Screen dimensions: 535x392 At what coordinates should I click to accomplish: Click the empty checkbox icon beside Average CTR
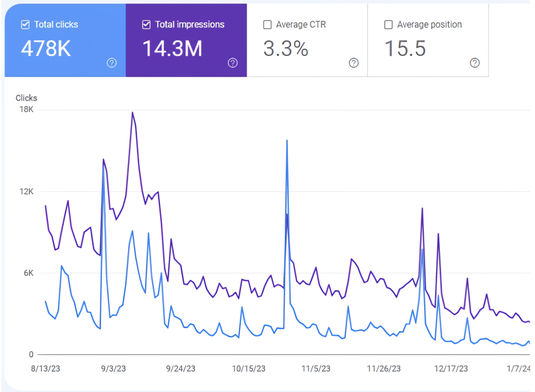click(267, 24)
